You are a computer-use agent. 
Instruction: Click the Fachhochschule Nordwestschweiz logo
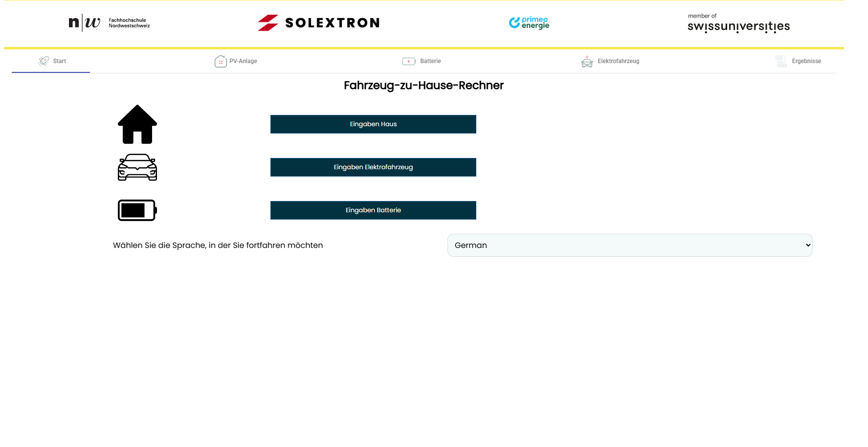(109, 23)
